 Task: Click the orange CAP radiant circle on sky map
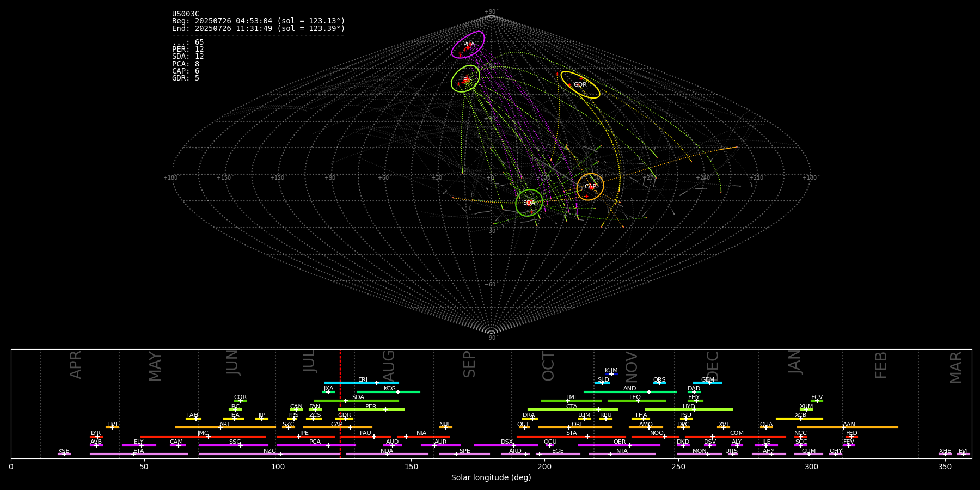(x=590, y=187)
